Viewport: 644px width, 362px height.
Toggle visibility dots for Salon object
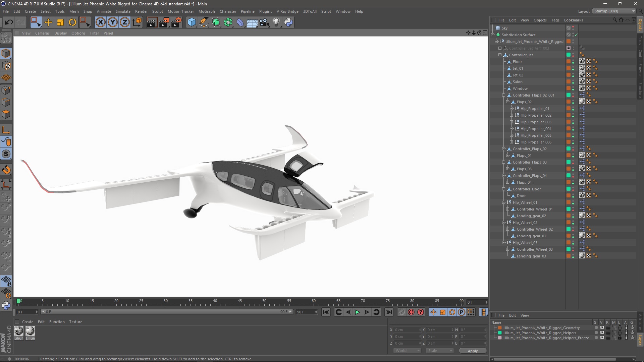point(573,82)
